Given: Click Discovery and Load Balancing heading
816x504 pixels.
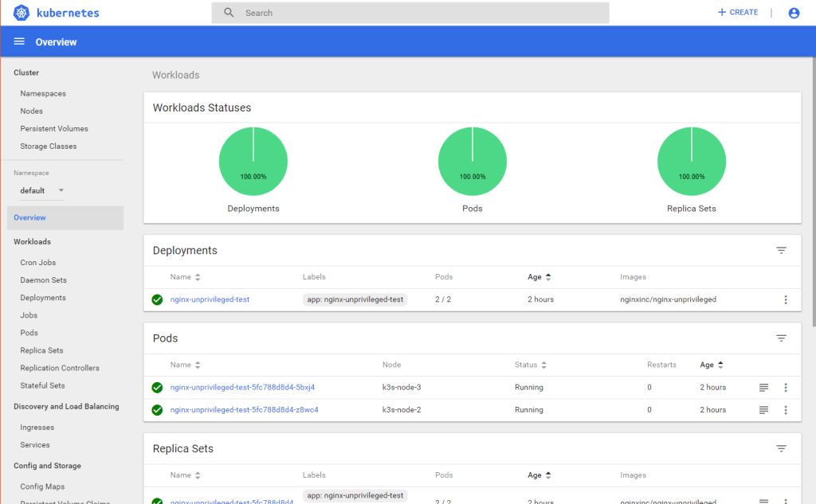Looking at the screenshot, I should 66,407.
